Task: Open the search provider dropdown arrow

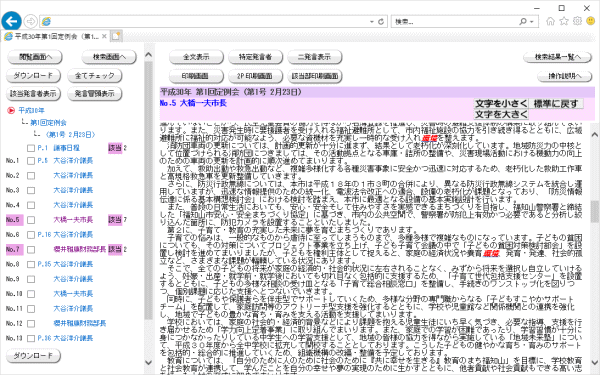Action: coord(532,22)
